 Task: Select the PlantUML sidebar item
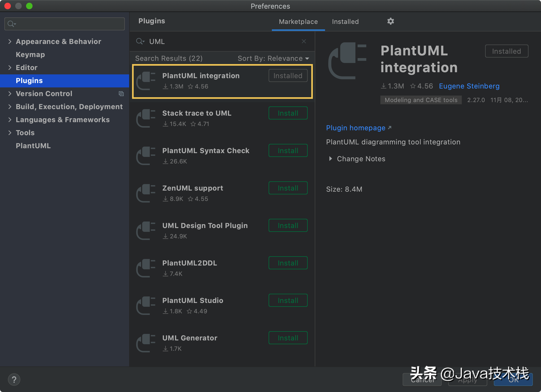tap(33, 146)
